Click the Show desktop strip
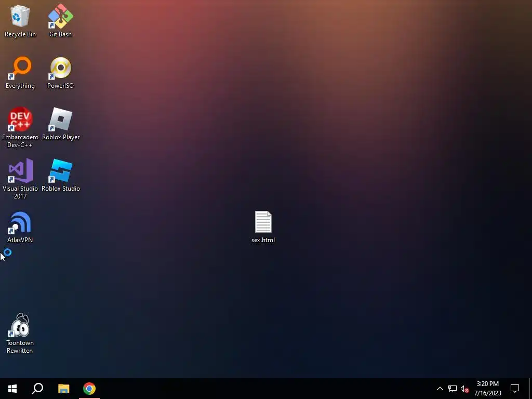The width and height of the screenshot is (532, 399). (530, 389)
